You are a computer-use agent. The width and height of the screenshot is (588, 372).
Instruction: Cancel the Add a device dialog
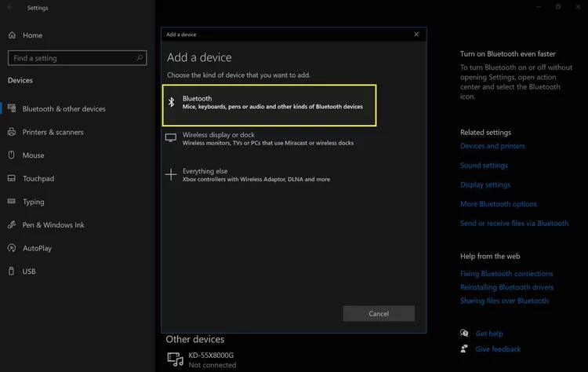(379, 313)
